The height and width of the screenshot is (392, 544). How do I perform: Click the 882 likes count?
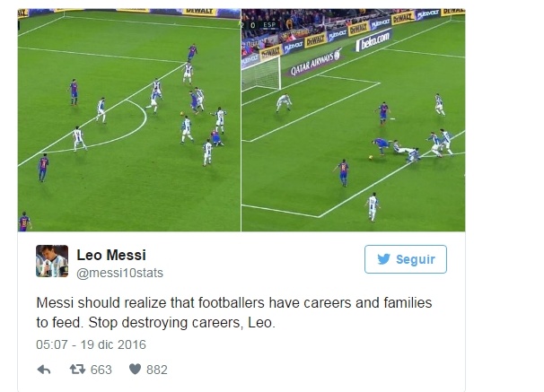pyautogui.click(x=154, y=370)
